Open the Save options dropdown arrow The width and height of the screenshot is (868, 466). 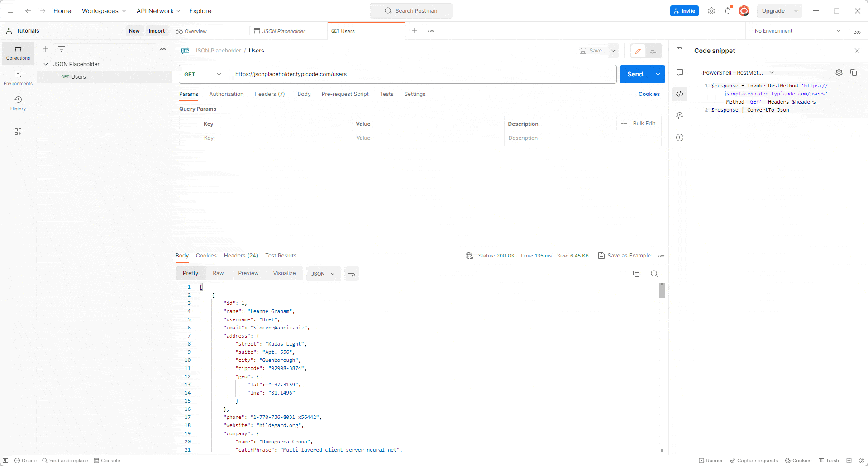tap(613, 51)
